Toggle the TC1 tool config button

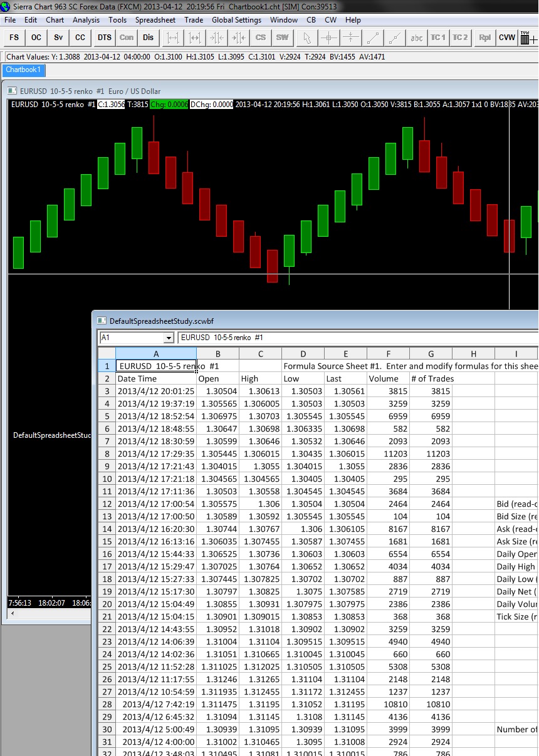[x=438, y=38]
